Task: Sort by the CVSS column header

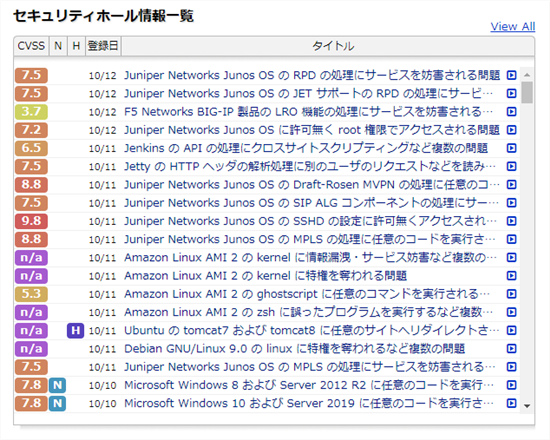Action: [31, 46]
